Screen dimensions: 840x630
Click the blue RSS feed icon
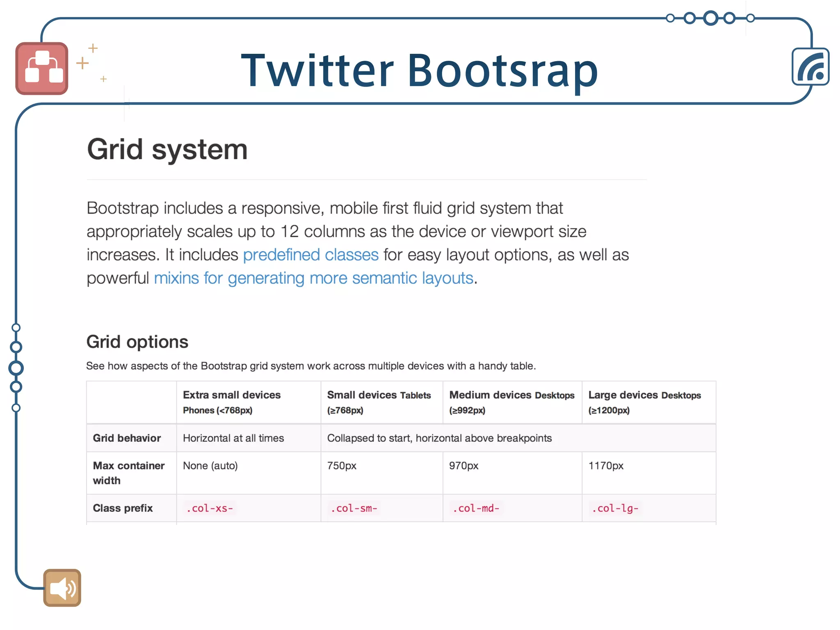click(x=810, y=67)
